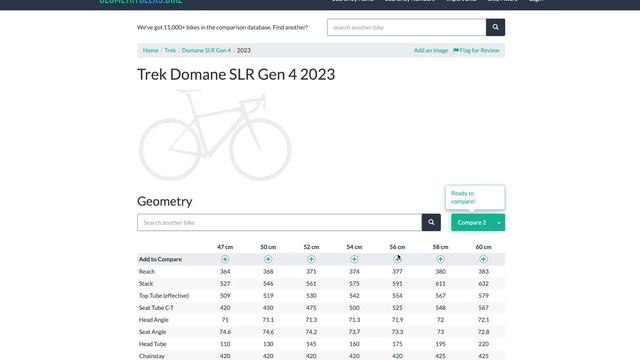Click Head Angle value 71.9
This screenshot has width=640, height=360.
[x=397, y=320]
